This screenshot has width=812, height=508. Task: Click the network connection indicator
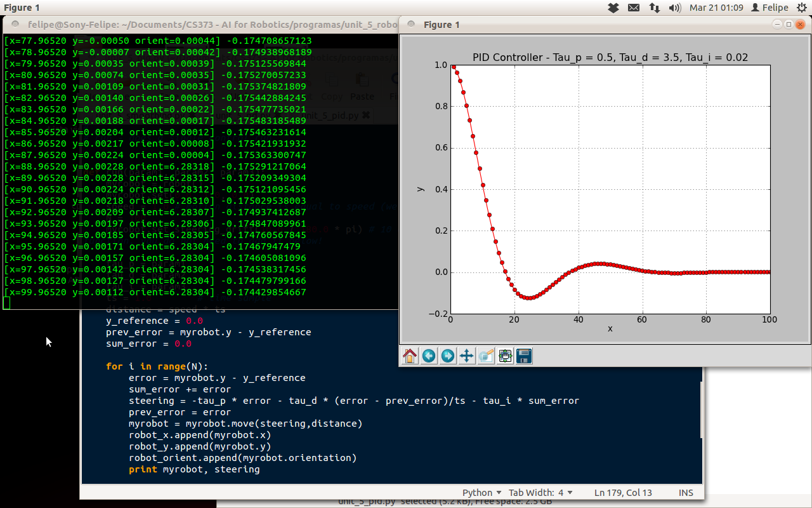pyautogui.click(x=654, y=8)
